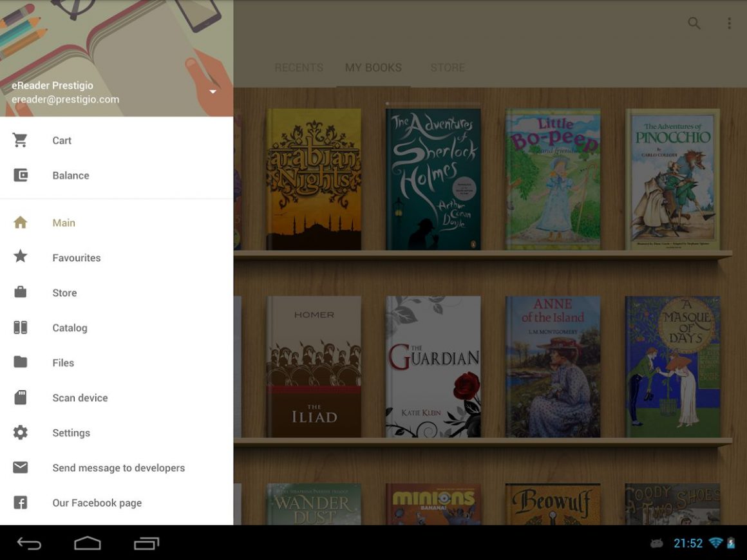This screenshot has height=560, width=747.
Task: Click the Catalog books icon
Action: click(x=20, y=328)
